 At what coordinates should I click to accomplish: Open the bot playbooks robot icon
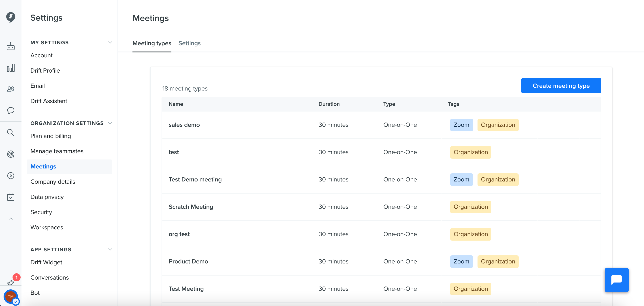click(11, 46)
